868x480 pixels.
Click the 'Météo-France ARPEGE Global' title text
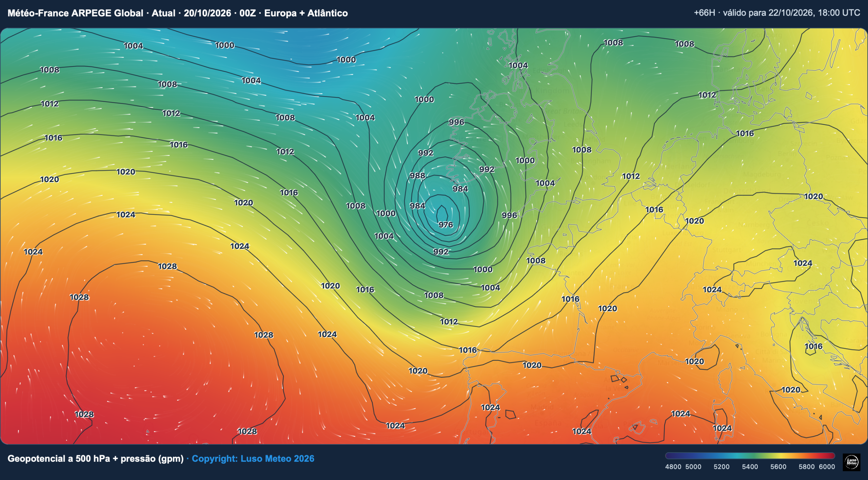coord(75,13)
